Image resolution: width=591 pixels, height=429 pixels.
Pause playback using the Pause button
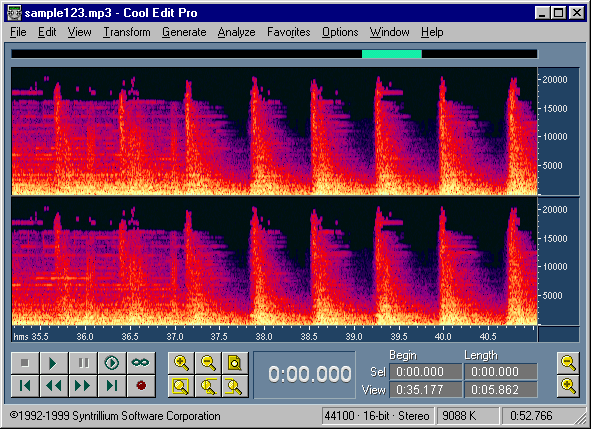pyautogui.click(x=83, y=363)
